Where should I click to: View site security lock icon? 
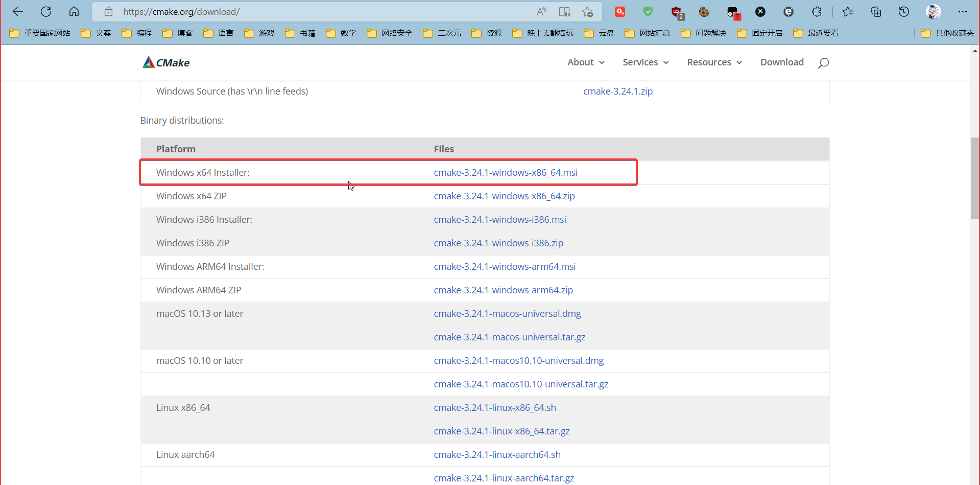coord(108,11)
